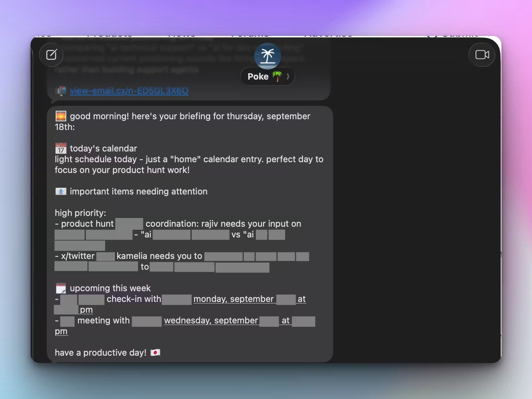The image size is (532, 399).
Task: Click the text "have a productive day!"
Action: (101, 353)
